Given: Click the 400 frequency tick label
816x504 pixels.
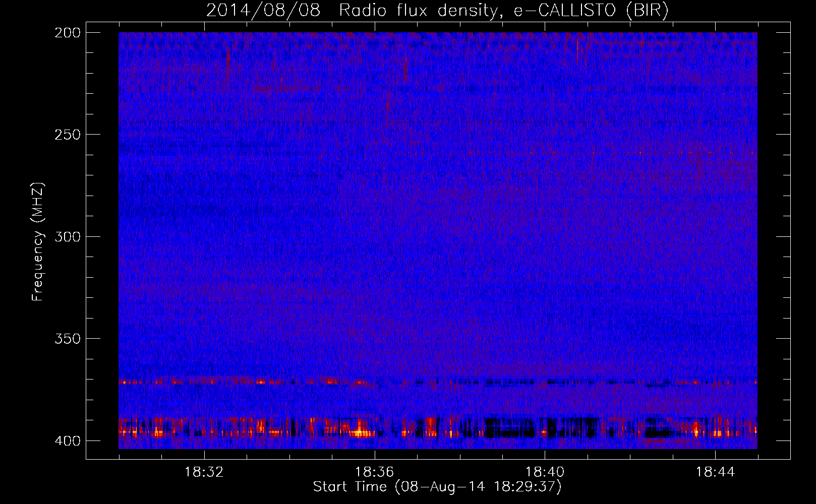Looking at the screenshot, I should [x=67, y=441].
